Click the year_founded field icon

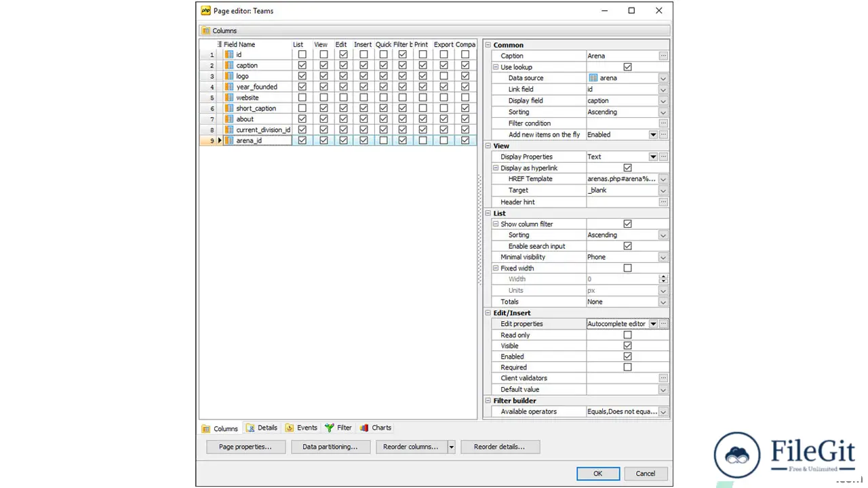point(229,87)
